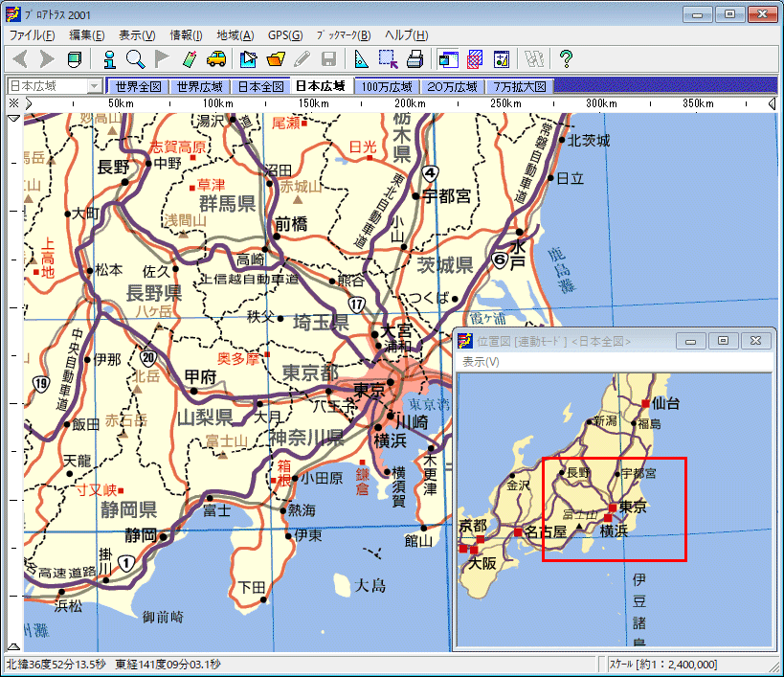The height and width of the screenshot is (677, 784).
Task: Click the red grid pattern icon
Action: point(475,59)
